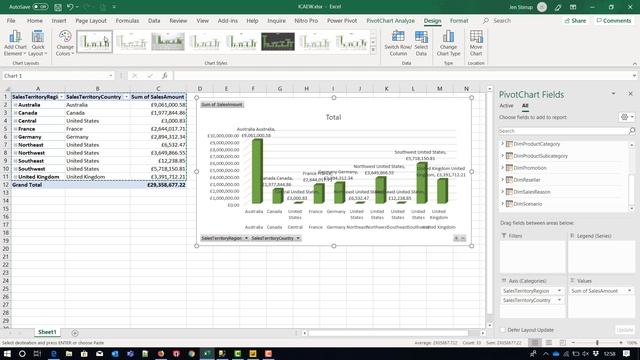
Task: Switch to All tab in PivotChart Fields
Action: [x=525, y=106]
